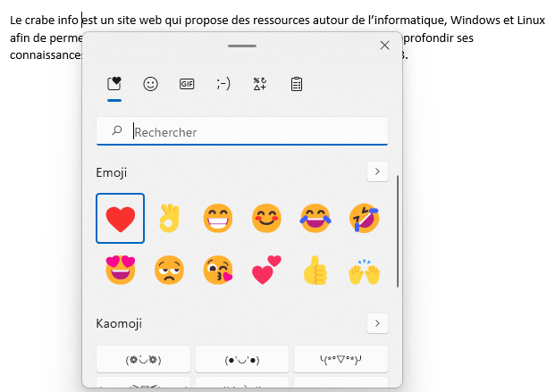Switch to the GIF tab
Image resolution: width=555 pixels, height=392 pixels.
(187, 84)
